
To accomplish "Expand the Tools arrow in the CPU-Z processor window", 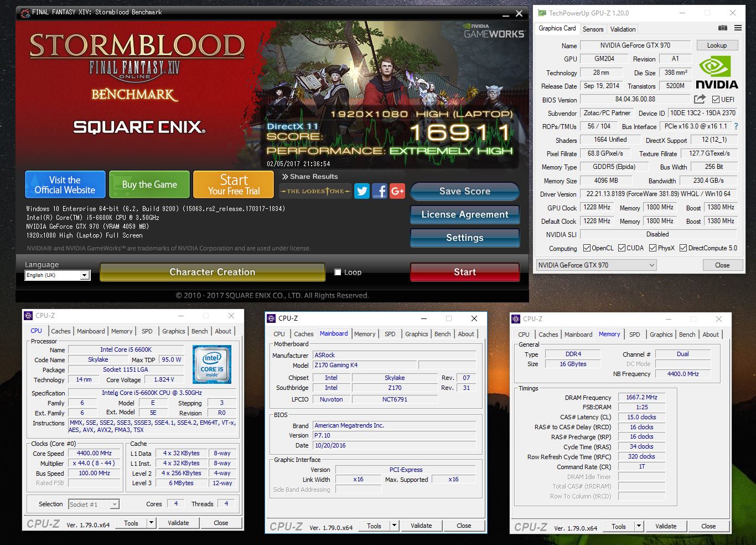I will tap(151, 523).
